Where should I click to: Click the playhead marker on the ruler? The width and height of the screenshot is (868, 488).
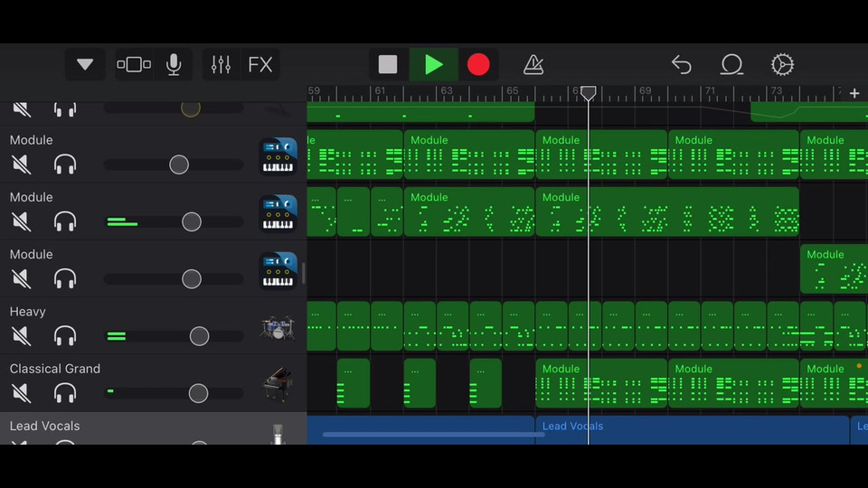pyautogui.click(x=589, y=93)
